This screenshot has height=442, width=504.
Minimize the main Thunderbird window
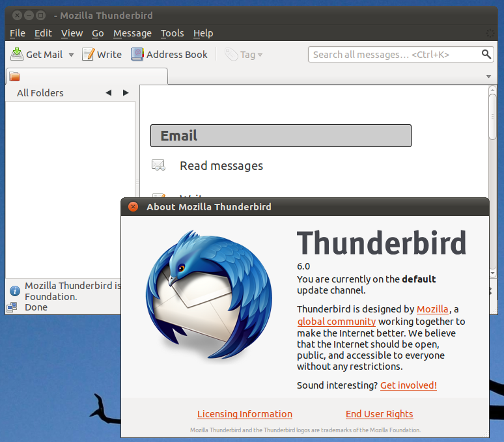[x=29, y=15]
